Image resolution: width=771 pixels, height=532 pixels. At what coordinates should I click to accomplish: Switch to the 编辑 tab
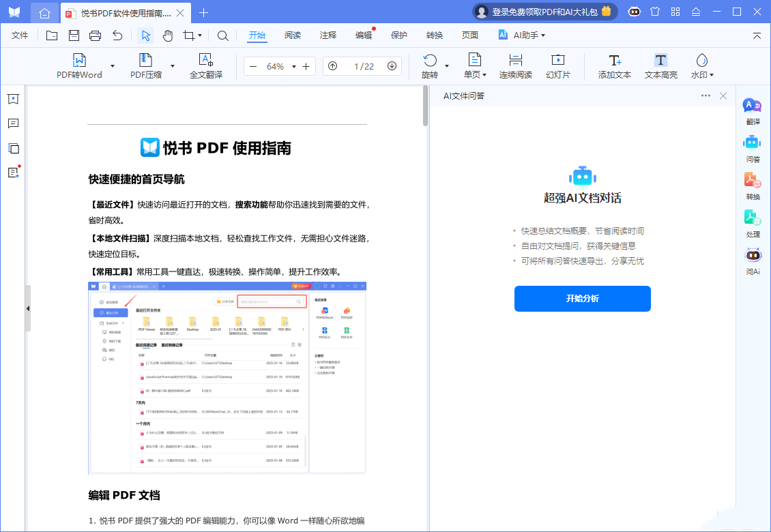coord(364,35)
